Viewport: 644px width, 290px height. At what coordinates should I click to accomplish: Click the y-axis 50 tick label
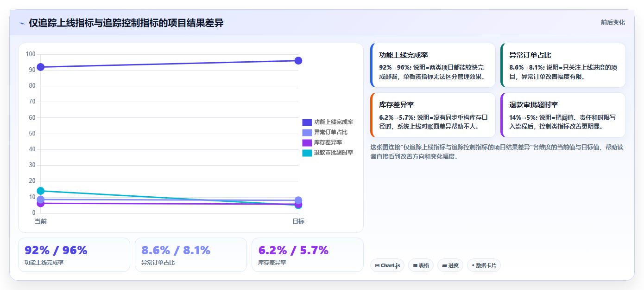(32, 134)
